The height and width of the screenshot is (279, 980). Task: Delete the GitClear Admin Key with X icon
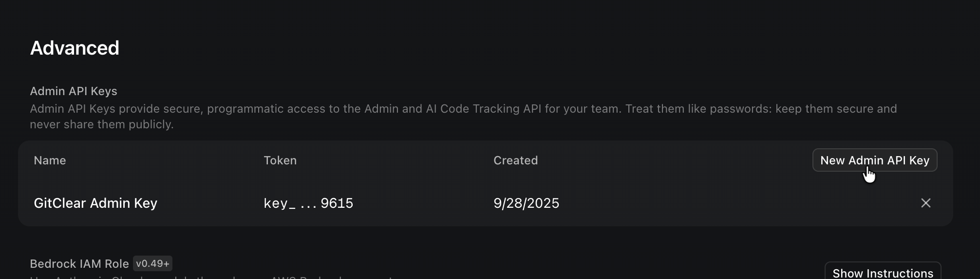click(925, 203)
